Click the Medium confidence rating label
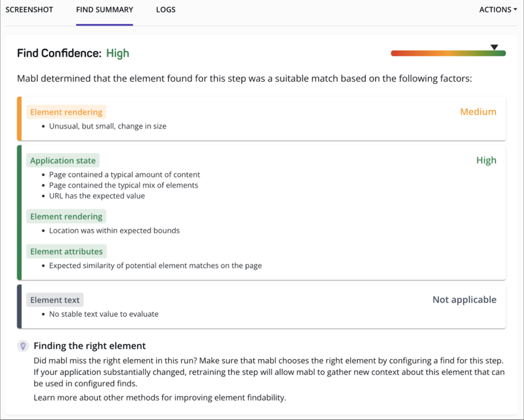Screen dimensions: 524x420 [478, 112]
